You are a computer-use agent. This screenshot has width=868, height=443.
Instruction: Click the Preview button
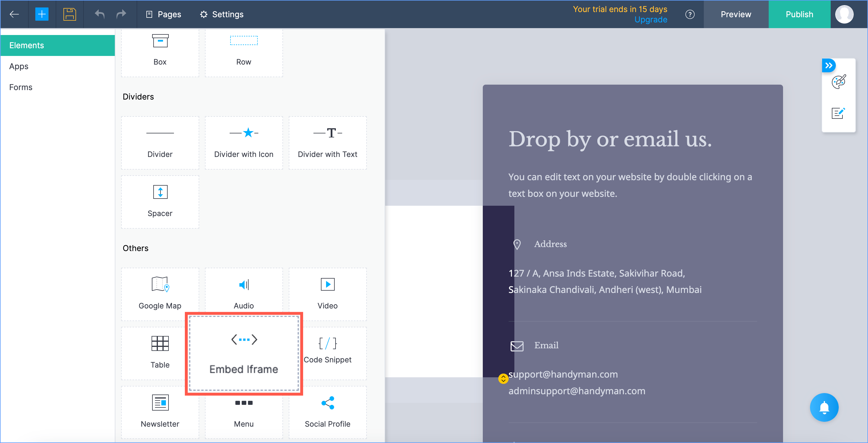[x=736, y=14]
